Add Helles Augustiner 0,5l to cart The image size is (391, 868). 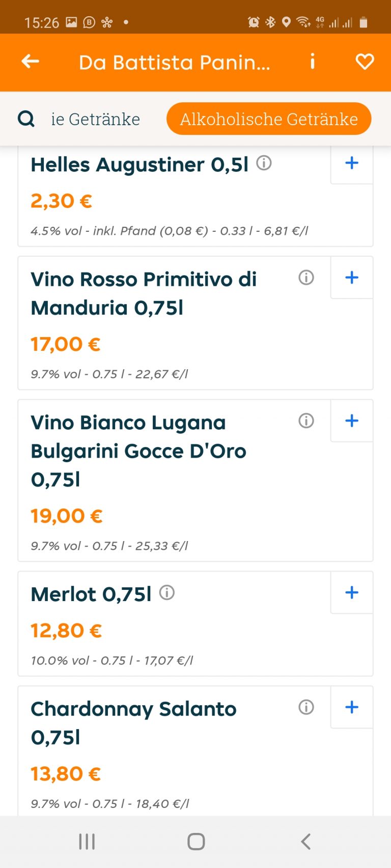pyautogui.click(x=352, y=163)
